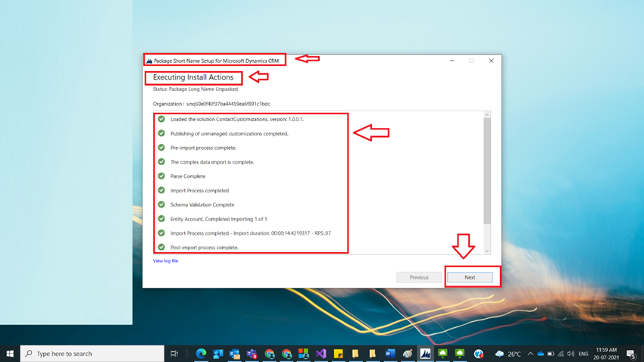Click the battery tray icon
Image resolution: width=644 pixels, height=362 pixels.
click(x=551, y=354)
